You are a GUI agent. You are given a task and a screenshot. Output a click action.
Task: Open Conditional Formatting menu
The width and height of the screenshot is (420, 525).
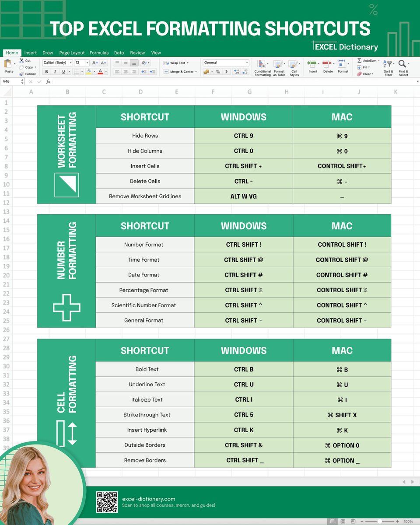pos(262,68)
